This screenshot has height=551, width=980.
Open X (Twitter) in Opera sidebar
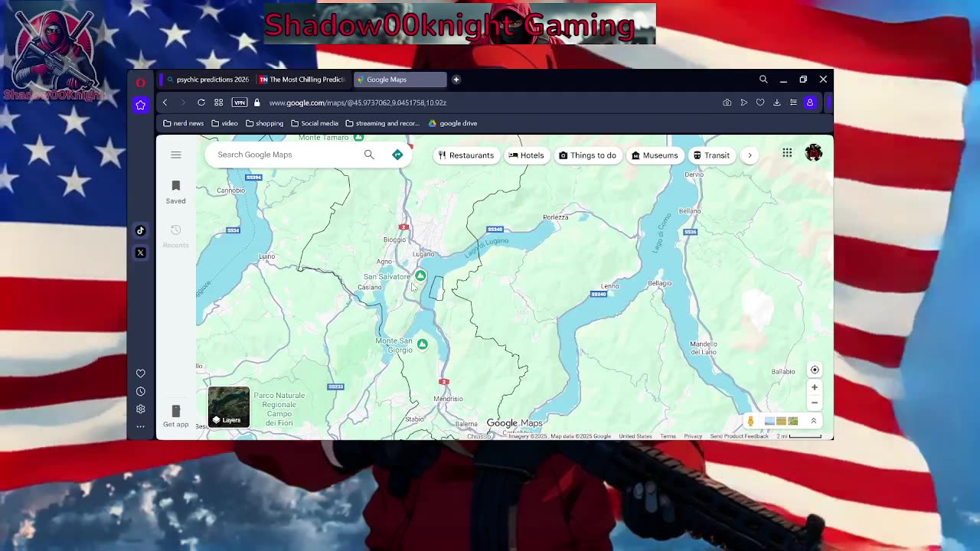140,253
